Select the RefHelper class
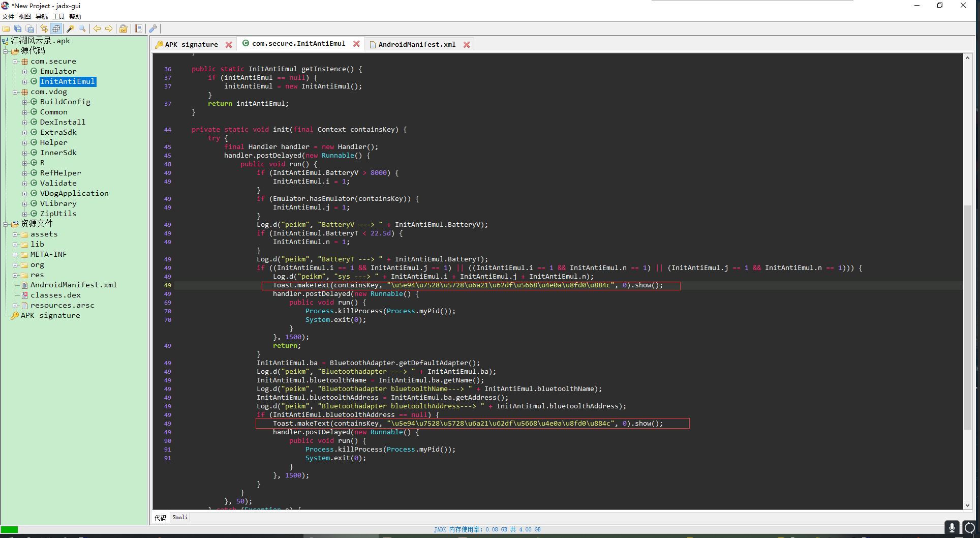The height and width of the screenshot is (538, 980). point(60,173)
